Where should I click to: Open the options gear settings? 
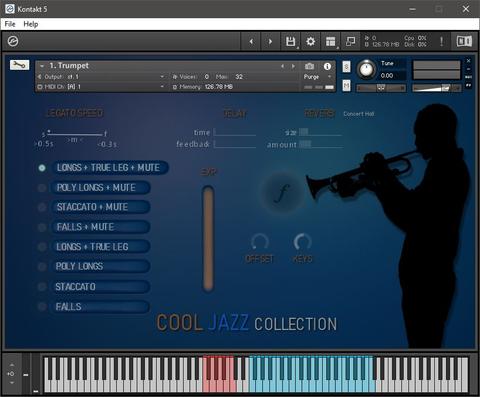pos(310,42)
